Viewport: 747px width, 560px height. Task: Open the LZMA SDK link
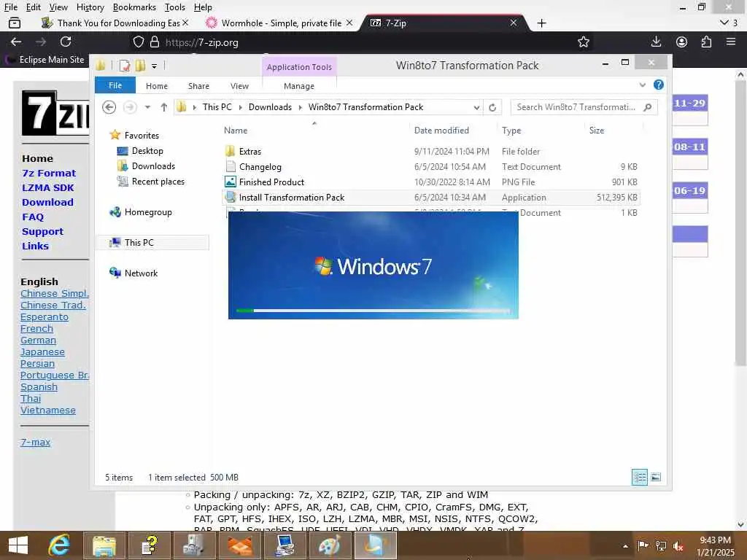[47, 187]
